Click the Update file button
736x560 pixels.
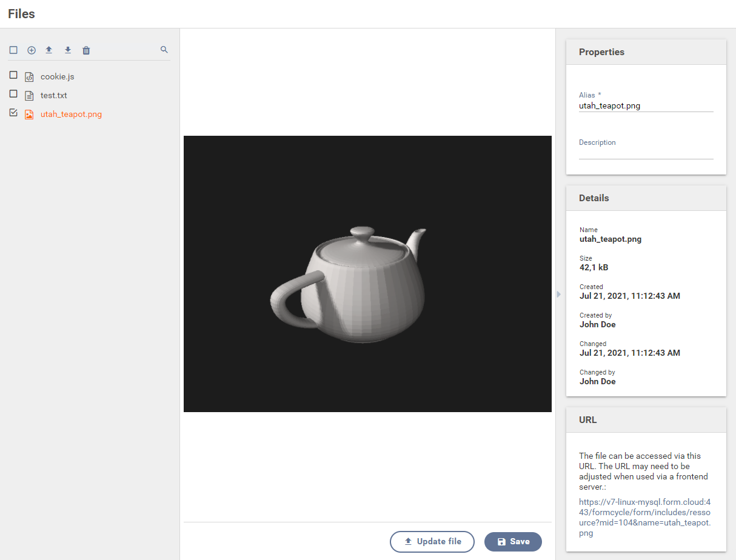pos(432,542)
